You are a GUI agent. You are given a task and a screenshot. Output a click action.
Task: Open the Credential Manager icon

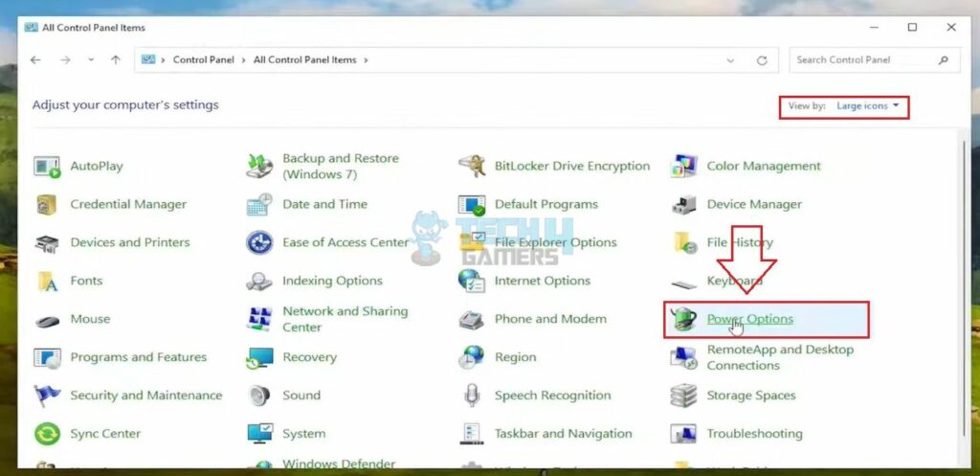pos(47,205)
